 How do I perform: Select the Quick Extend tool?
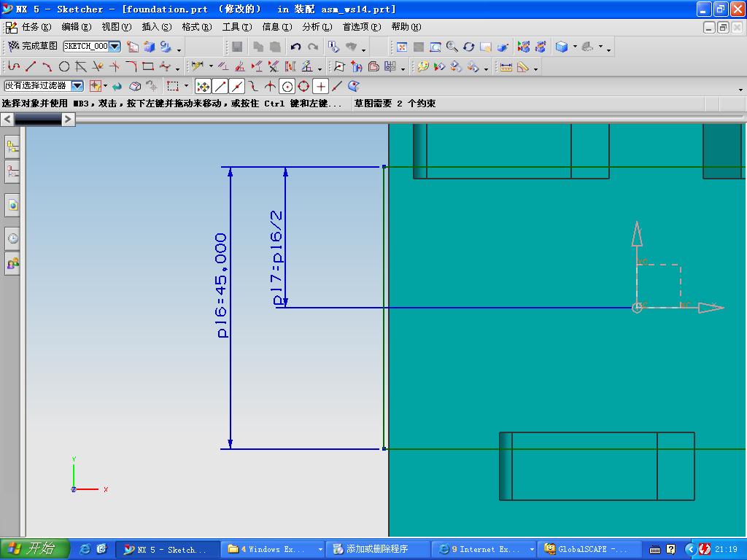coord(115,66)
